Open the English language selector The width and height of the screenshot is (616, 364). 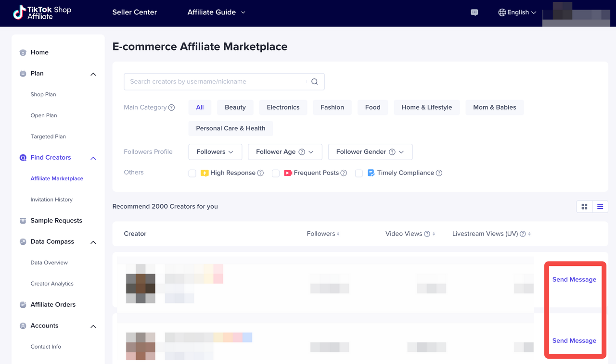(517, 13)
